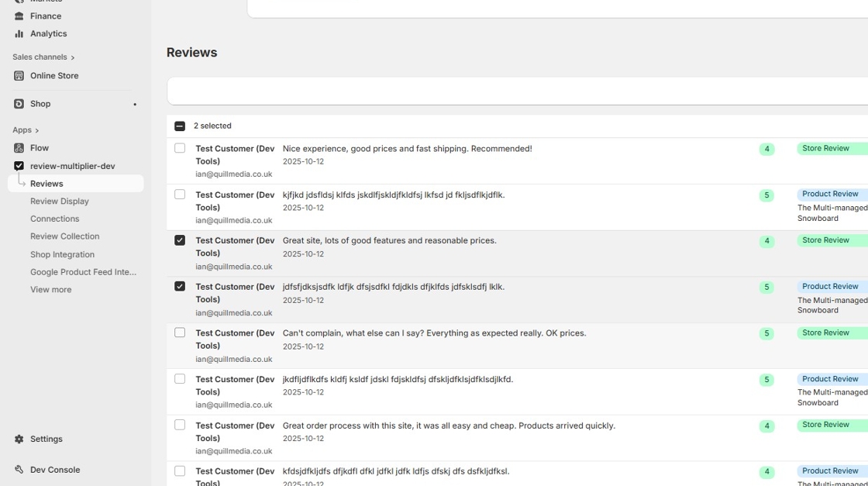
Task: Uncheck the Great site review
Action: [180, 240]
